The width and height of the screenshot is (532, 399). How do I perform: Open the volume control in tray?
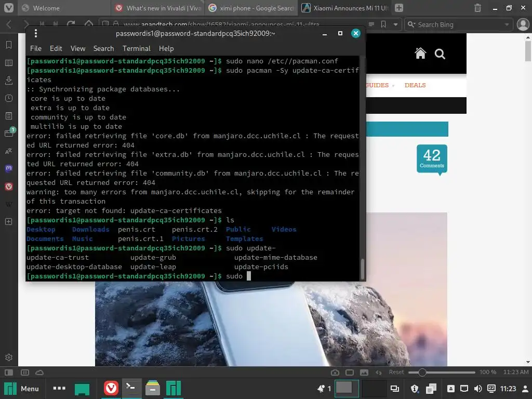coord(478,389)
